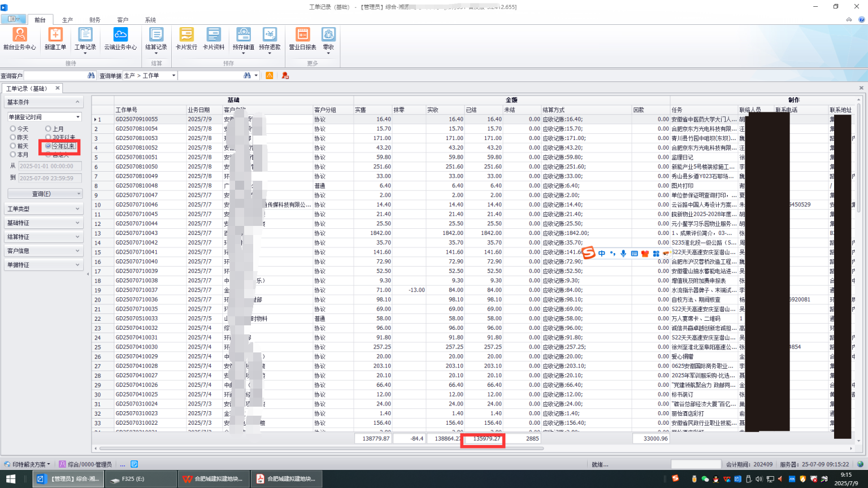Sort by 工作单号 column header

pos(150,110)
